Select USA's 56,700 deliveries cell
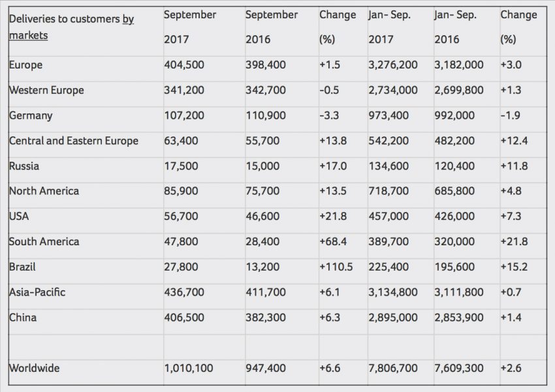555x392 pixels. [181, 217]
